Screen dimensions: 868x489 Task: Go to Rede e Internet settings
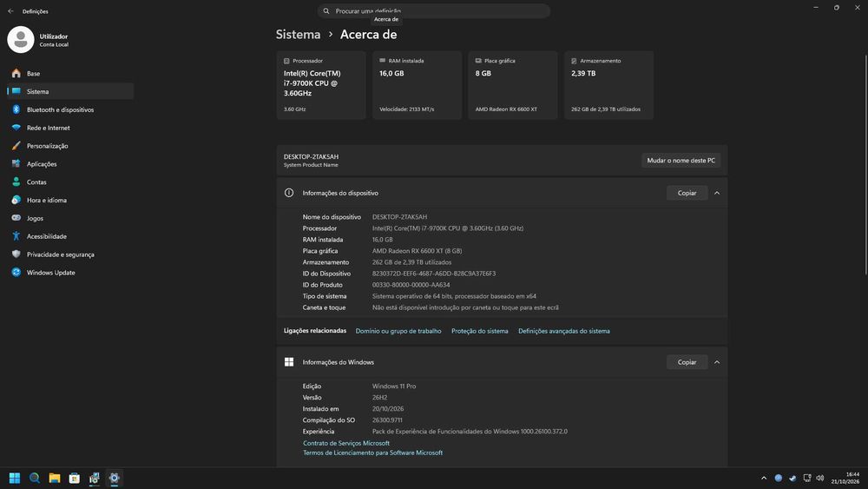(69, 128)
